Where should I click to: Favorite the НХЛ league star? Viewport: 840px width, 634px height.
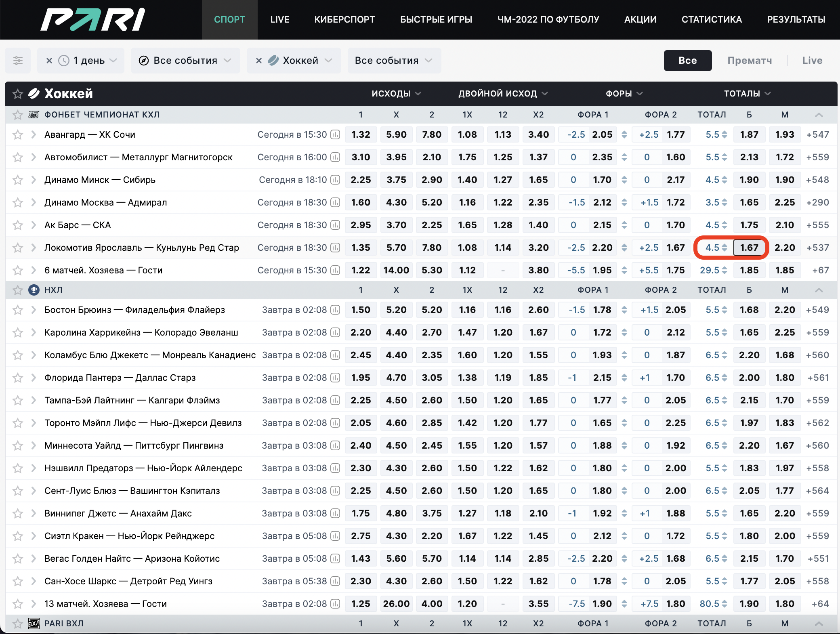(17, 290)
